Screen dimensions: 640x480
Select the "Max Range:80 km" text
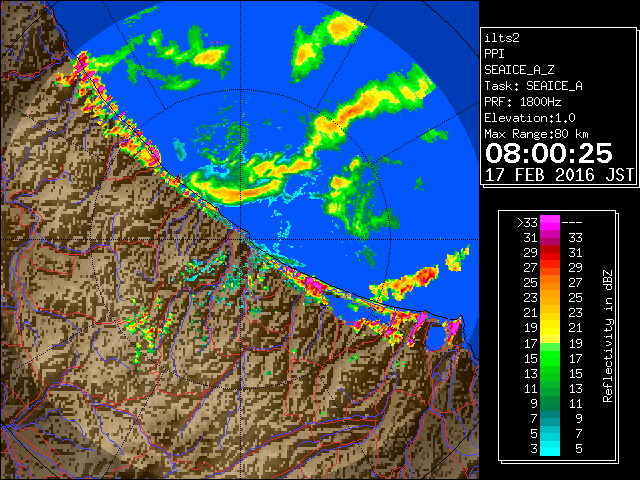536,134
